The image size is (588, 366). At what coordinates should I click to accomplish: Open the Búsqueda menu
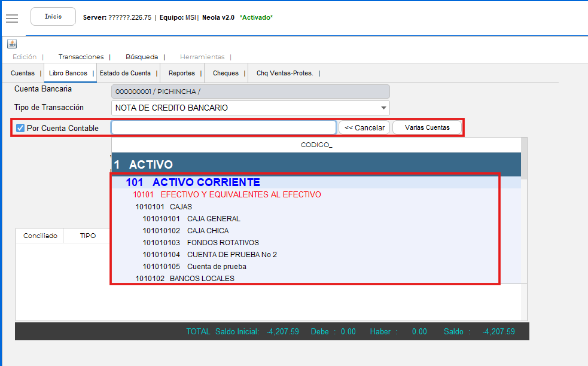pyautogui.click(x=142, y=57)
